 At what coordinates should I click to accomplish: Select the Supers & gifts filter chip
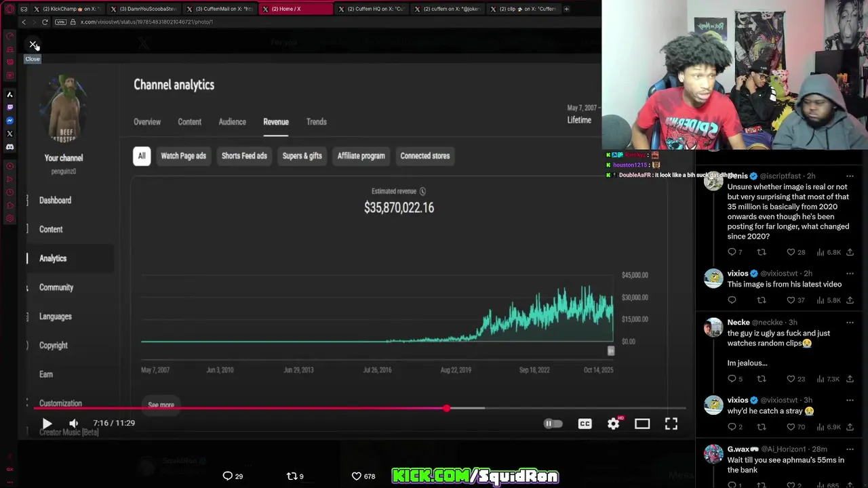click(x=302, y=156)
